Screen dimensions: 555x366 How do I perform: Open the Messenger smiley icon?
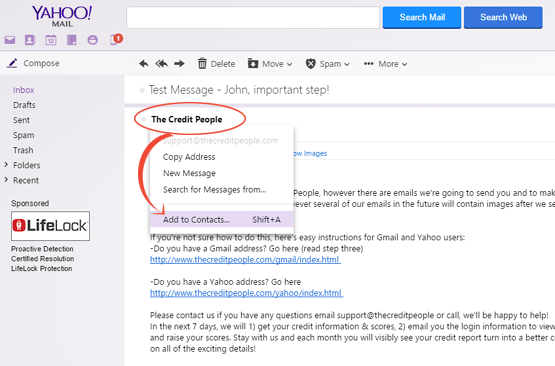tap(93, 40)
